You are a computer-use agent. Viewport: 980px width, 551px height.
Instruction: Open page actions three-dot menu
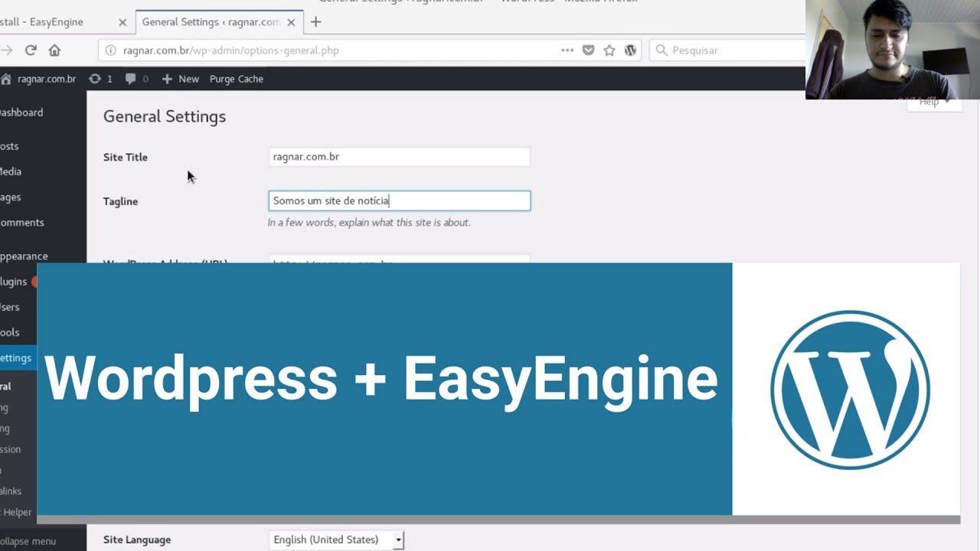[567, 51]
